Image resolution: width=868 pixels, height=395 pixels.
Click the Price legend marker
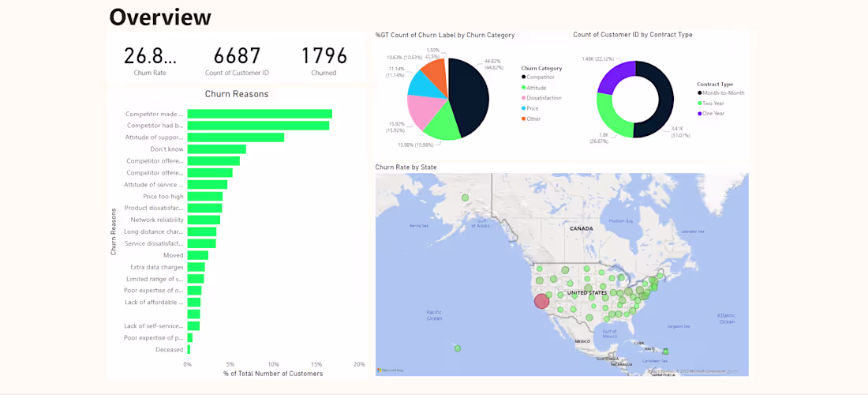point(524,108)
